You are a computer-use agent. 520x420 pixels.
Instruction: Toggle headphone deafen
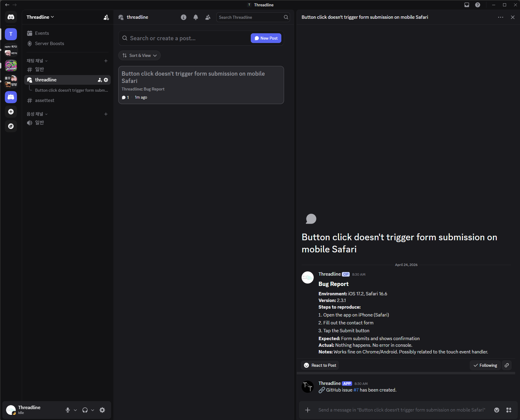(85, 410)
